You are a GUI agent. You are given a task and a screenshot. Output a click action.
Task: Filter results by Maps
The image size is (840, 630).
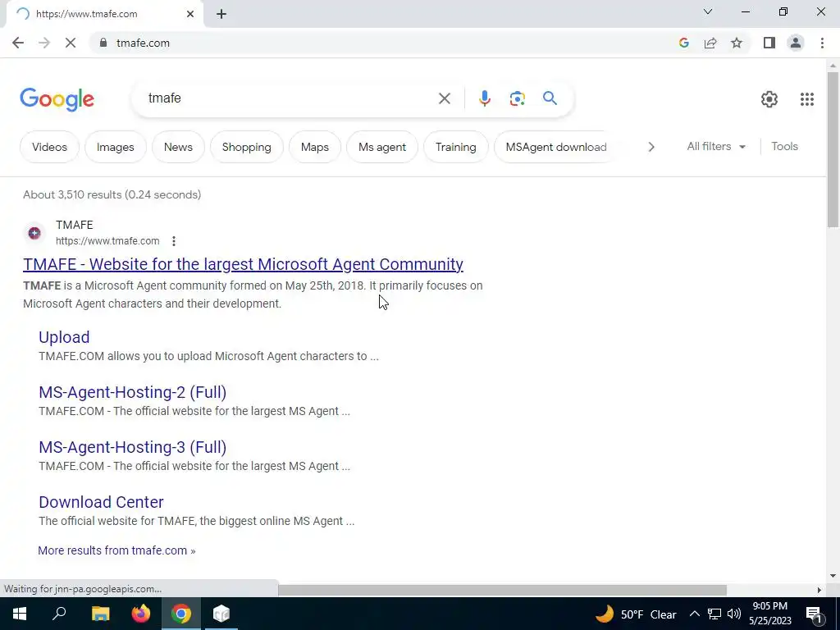point(314,147)
